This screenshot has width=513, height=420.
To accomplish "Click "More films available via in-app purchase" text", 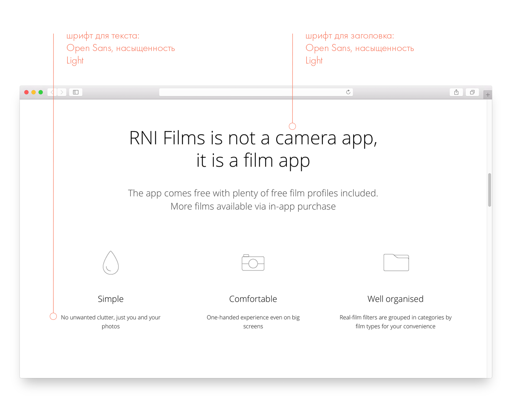I will coord(253,206).
